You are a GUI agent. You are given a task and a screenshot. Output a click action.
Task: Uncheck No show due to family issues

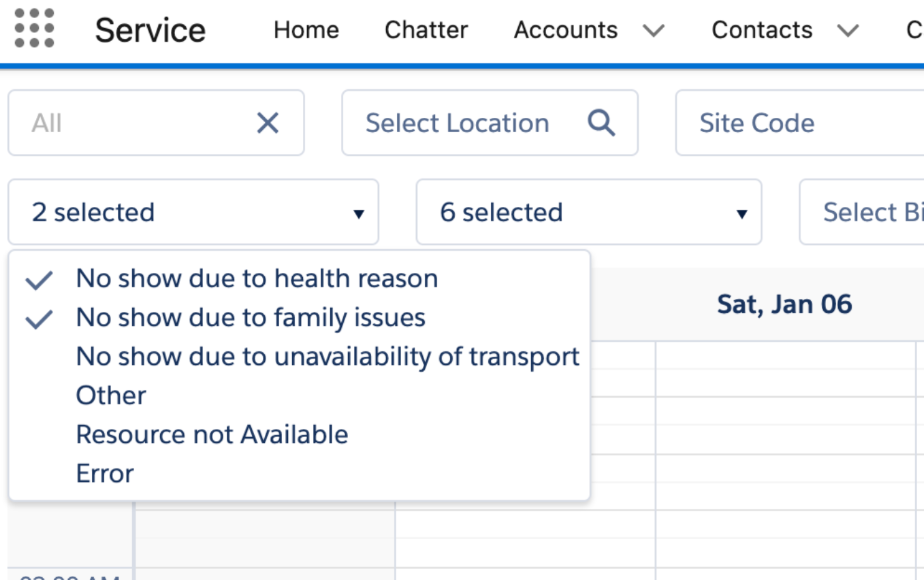[250, 318]
